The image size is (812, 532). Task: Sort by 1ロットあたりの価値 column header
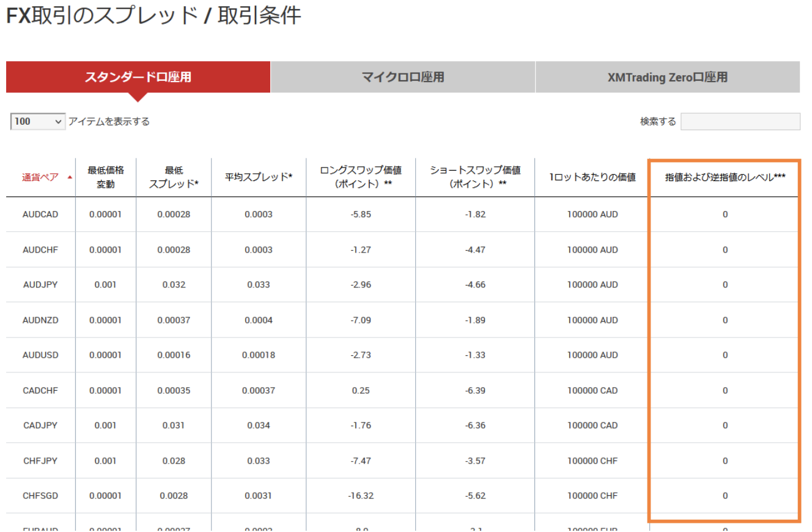pos(592,177)
